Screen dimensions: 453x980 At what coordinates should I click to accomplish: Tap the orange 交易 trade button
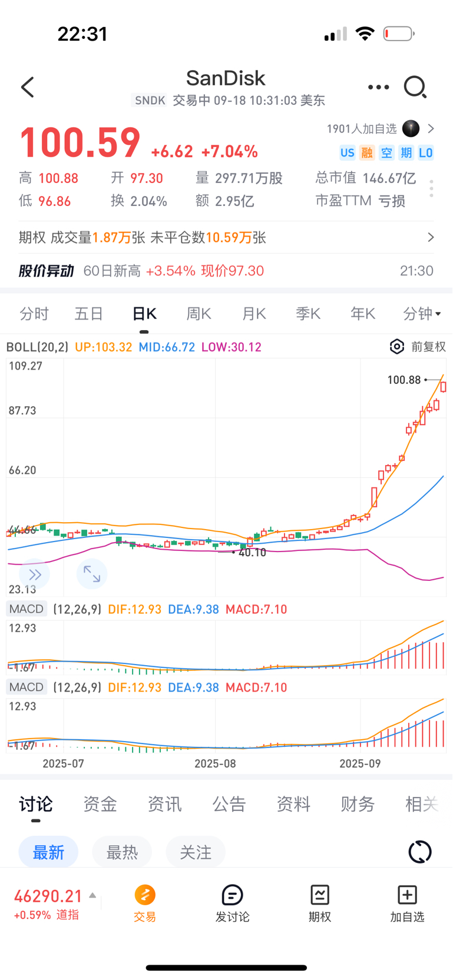coord(145,903)
